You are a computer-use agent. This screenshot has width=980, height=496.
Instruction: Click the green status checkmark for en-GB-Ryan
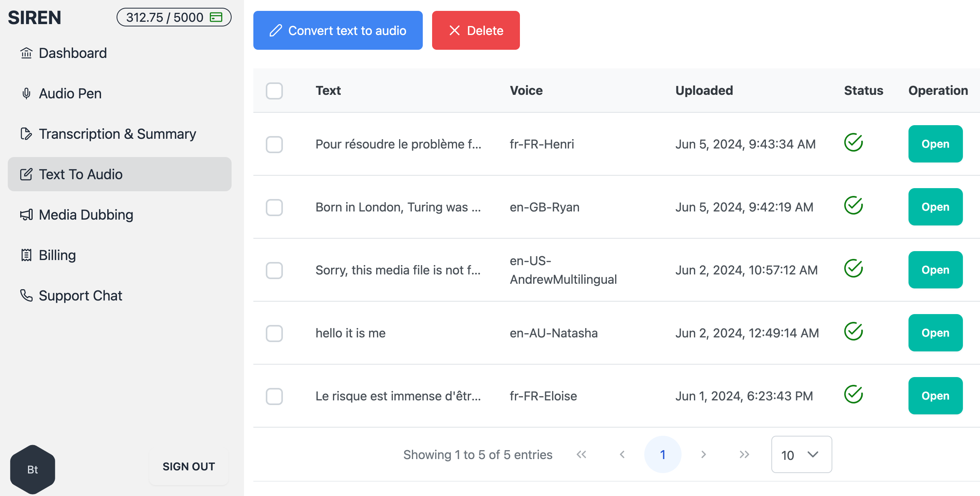(x=853, y=206)
